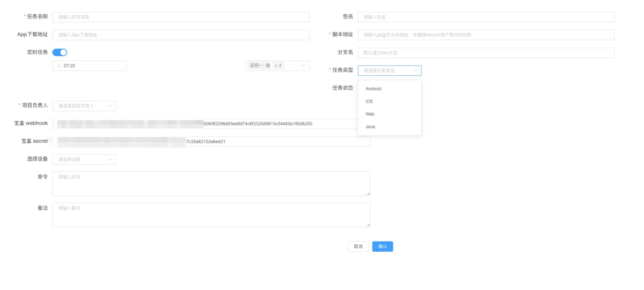This screenshot has height=290, width=644.
Task: Focus the 分支名 input field
Action: coord(487,53)
